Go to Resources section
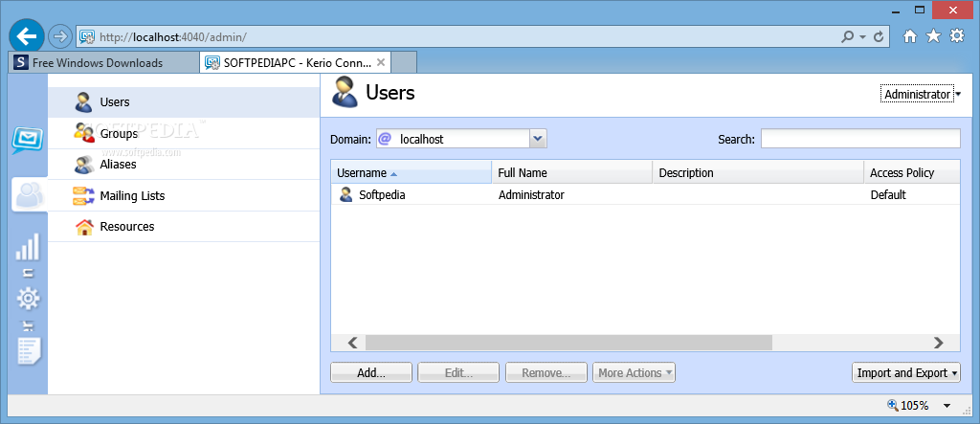This screenshot has height=424, width=980. pos(184,227)
